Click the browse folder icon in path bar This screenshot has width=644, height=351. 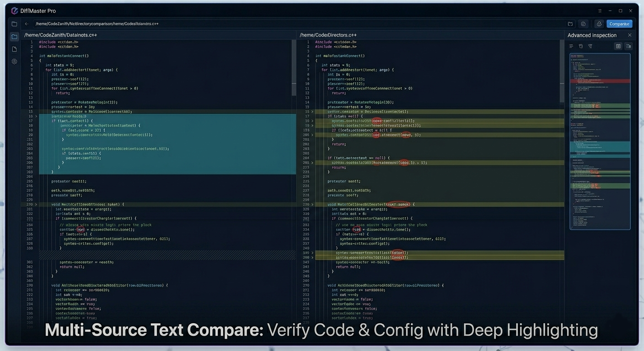coord(570,24)
